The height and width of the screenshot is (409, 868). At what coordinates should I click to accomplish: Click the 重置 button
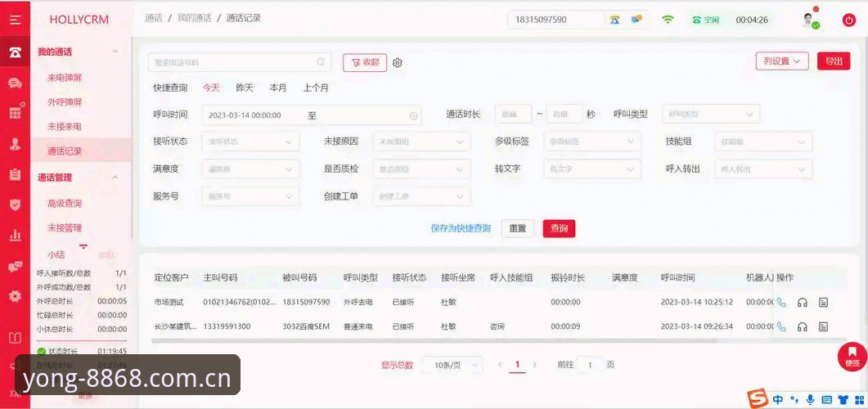(518, 228)
